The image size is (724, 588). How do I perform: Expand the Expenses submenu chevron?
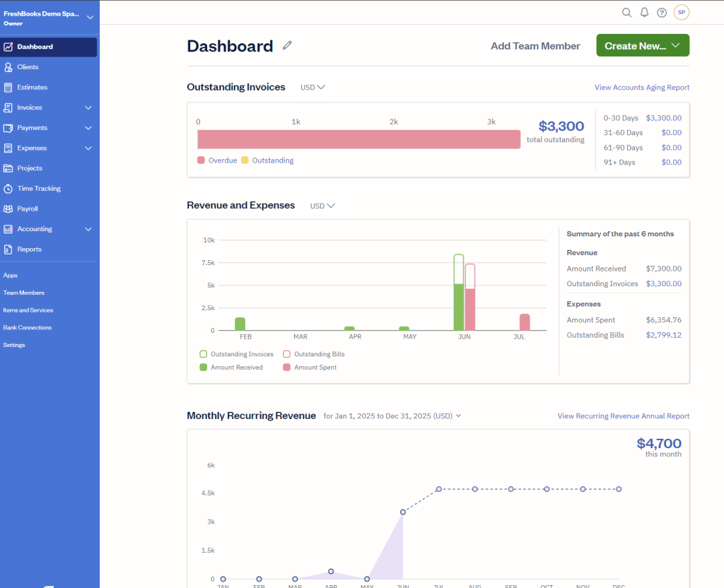(88, 148)
